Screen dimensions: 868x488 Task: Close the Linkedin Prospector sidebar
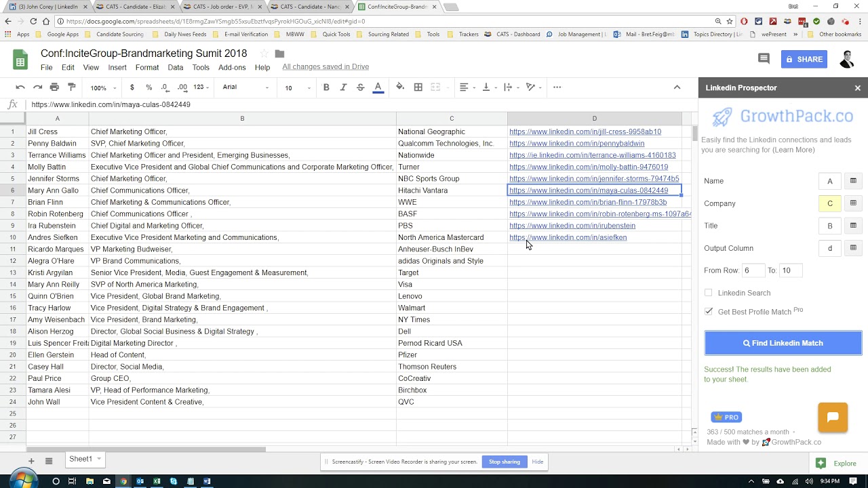pyautogui.click(x=857, y=88)
